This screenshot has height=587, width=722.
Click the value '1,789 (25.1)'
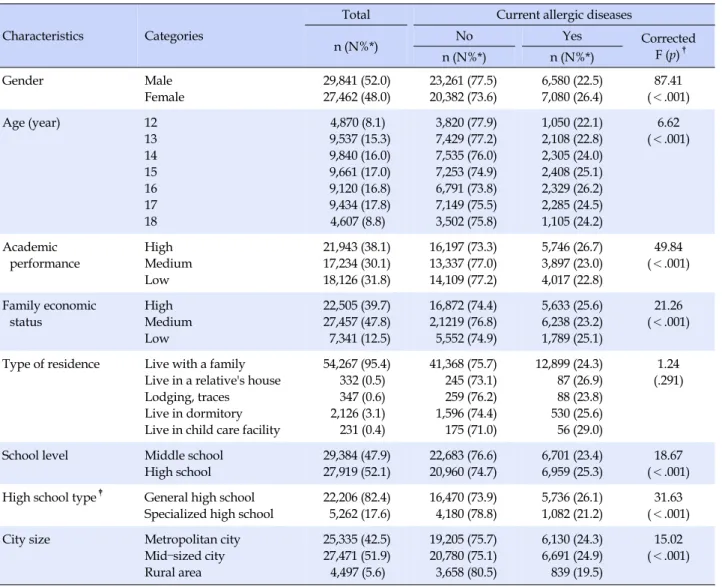point(571,338)
